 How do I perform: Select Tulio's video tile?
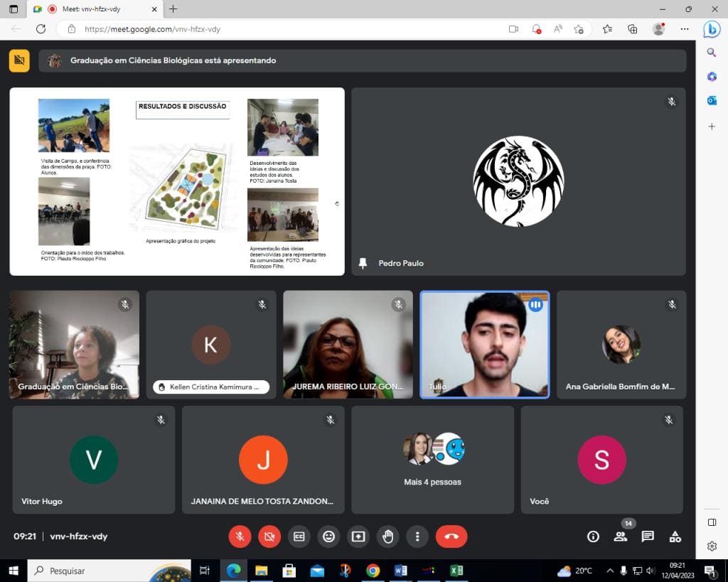485,345
